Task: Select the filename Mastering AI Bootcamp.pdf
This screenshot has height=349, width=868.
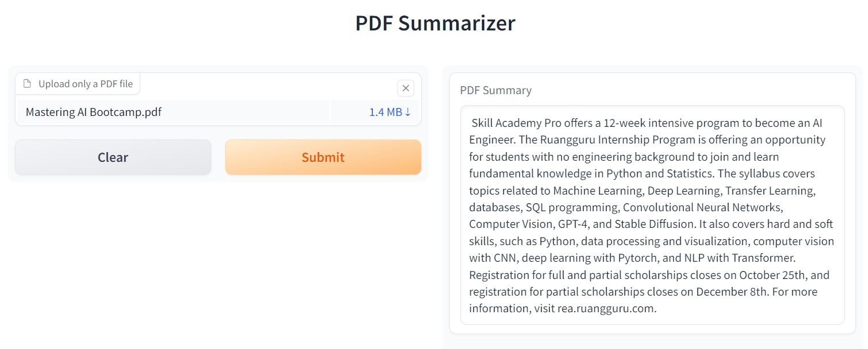Action: pyautogui.click(x=92, y=112)
